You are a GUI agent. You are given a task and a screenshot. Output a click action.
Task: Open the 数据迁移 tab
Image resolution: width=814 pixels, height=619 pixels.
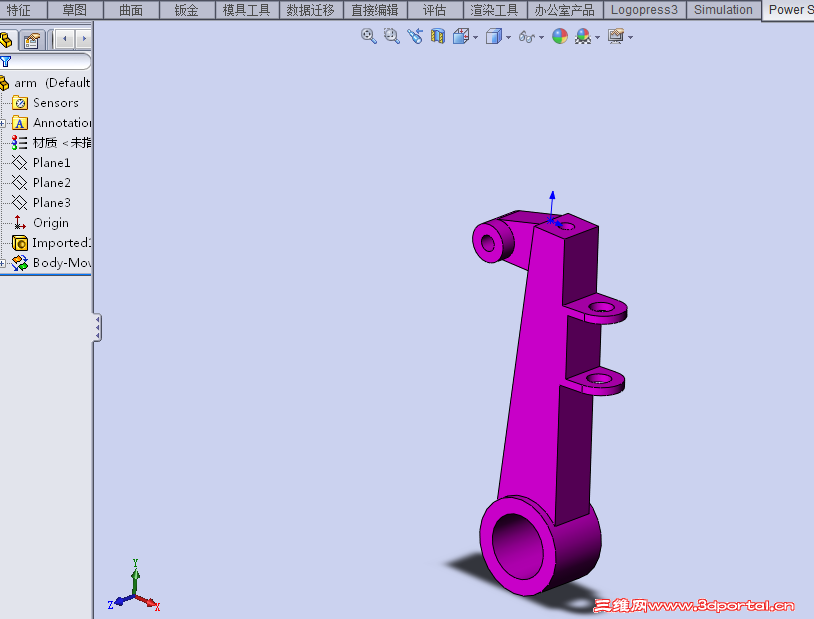[x=311, y=10]
